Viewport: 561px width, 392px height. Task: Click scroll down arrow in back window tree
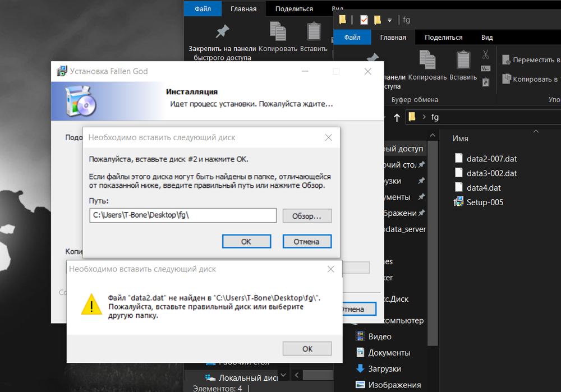click(x=283, y=375)
